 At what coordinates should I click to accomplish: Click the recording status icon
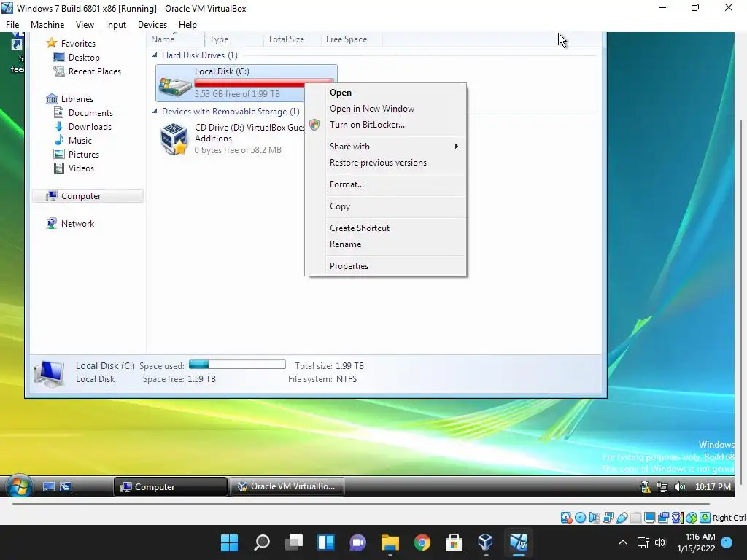[x=663, y=518]
